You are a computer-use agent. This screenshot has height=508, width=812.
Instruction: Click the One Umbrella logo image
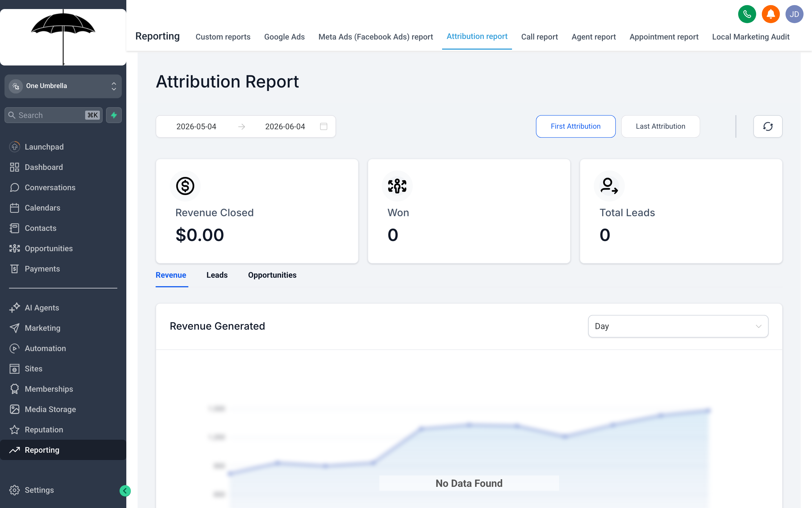coord(63,37)
